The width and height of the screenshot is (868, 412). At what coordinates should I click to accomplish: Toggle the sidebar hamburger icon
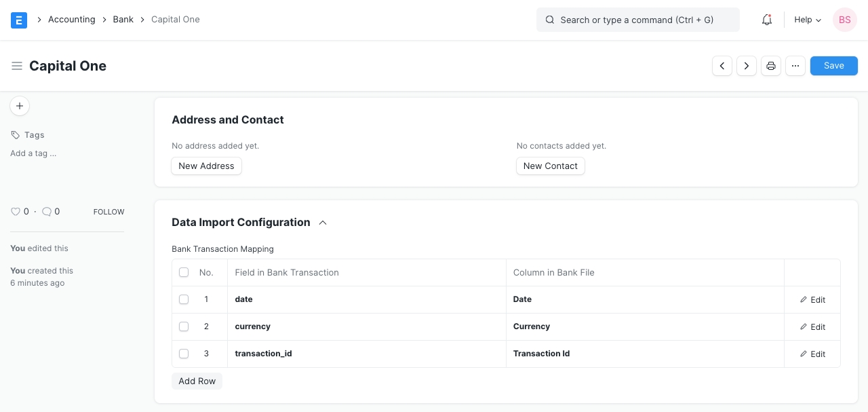tap(17, 66)
